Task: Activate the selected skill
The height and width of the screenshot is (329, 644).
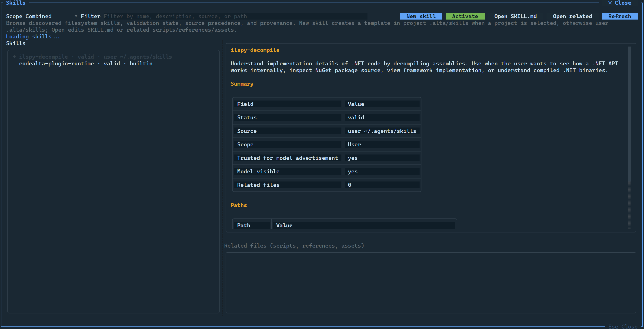Action: (x=465, y=16)
